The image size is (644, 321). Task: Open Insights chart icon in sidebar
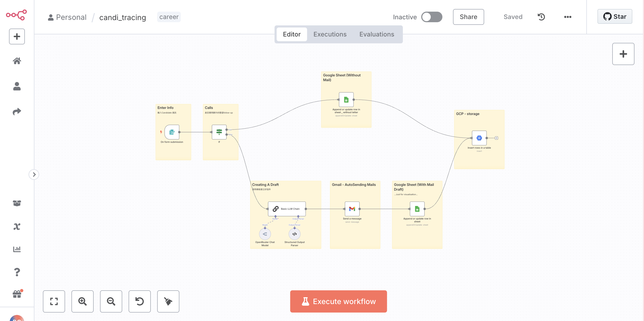pyautogui.click(x=17, y=249)
